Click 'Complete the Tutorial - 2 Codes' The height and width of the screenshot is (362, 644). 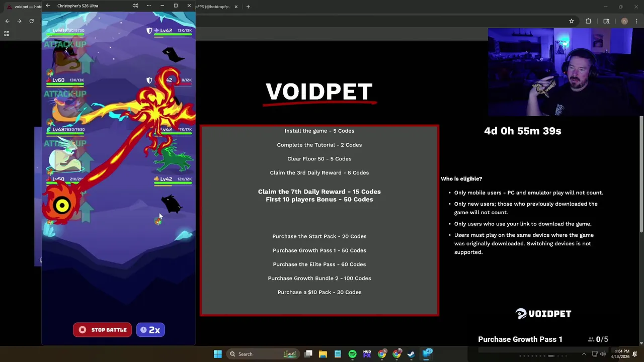[x=319, y=145]
